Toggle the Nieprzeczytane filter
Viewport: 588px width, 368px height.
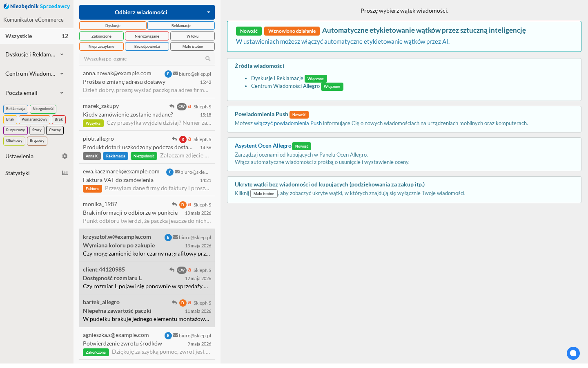point(101,47)
